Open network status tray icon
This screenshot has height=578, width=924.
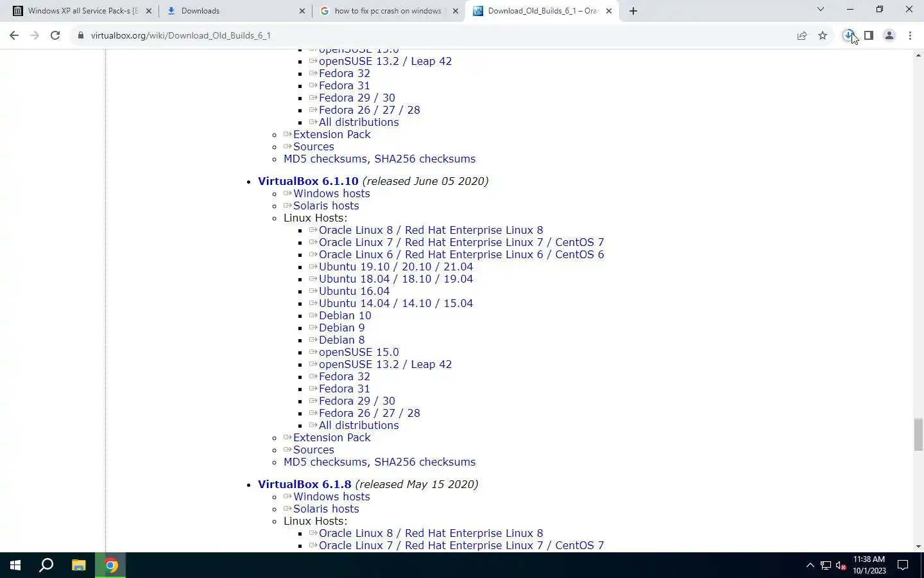(826, 565)
